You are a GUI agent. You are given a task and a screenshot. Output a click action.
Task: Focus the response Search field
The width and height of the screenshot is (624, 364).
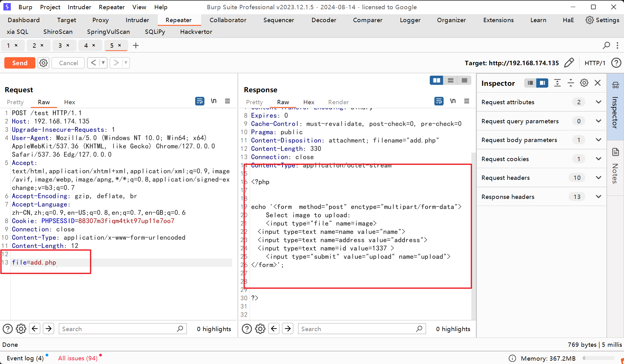(362, 329)
